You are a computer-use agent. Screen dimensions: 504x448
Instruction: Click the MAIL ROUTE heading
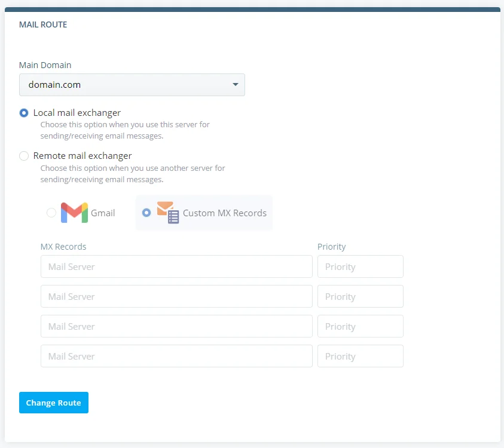point(42,24)
